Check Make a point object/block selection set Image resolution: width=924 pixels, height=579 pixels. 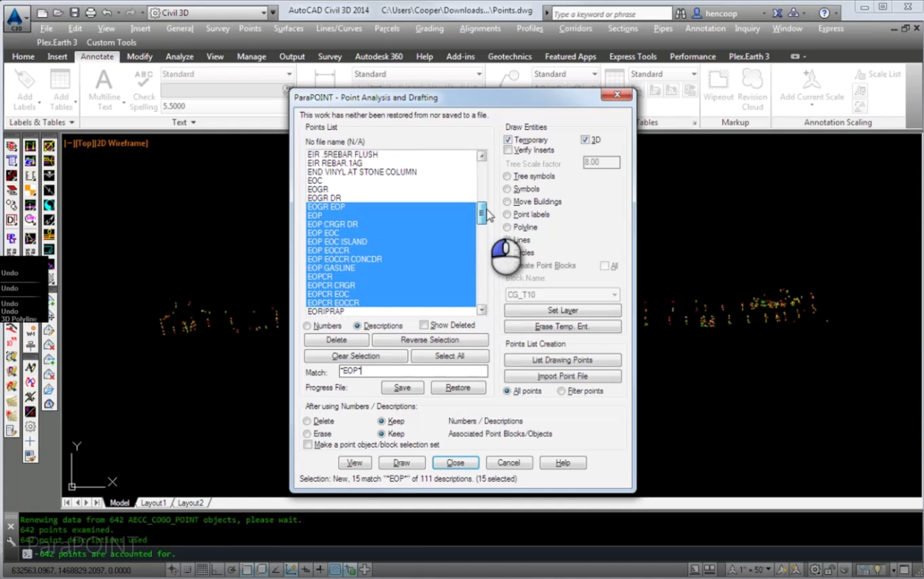click(307, 444)
